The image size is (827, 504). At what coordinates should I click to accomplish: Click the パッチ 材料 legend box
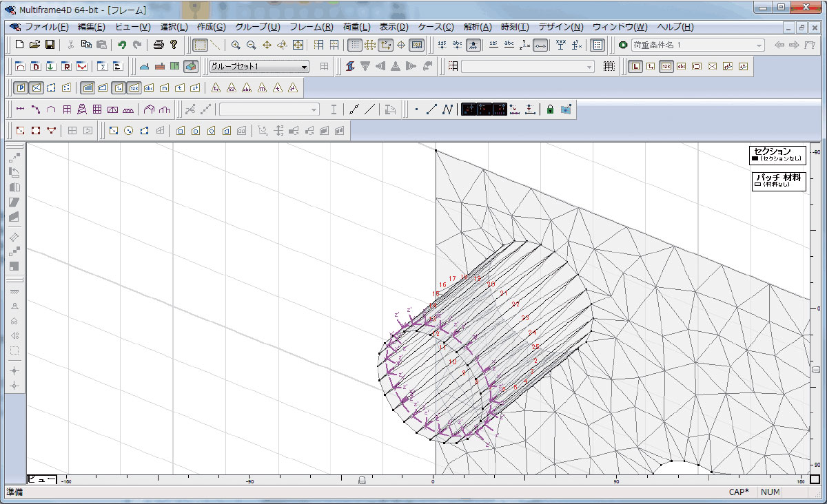click(x=777, y=180)
